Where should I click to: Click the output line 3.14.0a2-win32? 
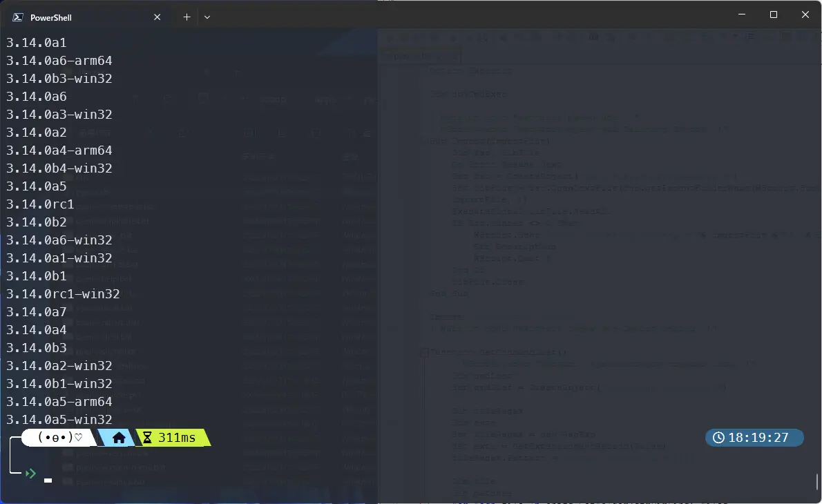(59, 366)
